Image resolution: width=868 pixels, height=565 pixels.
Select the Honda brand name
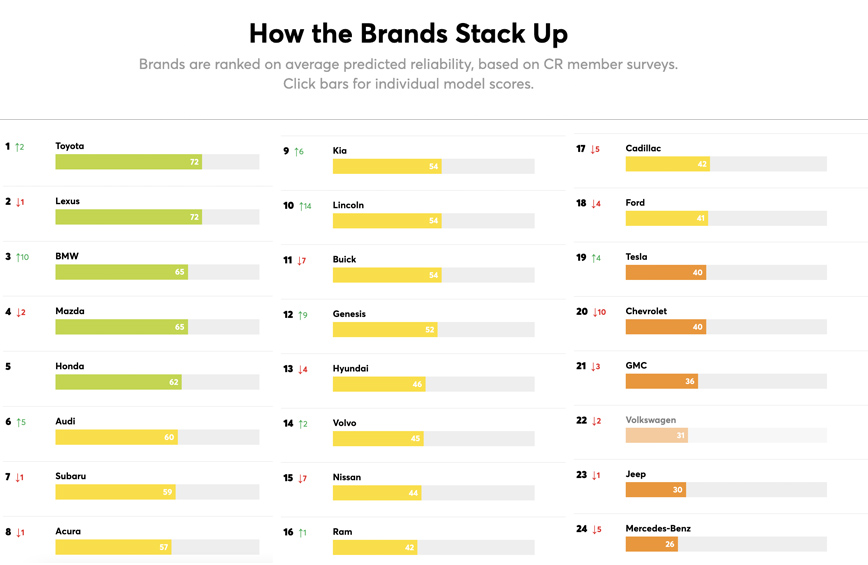tap(69, 366)
